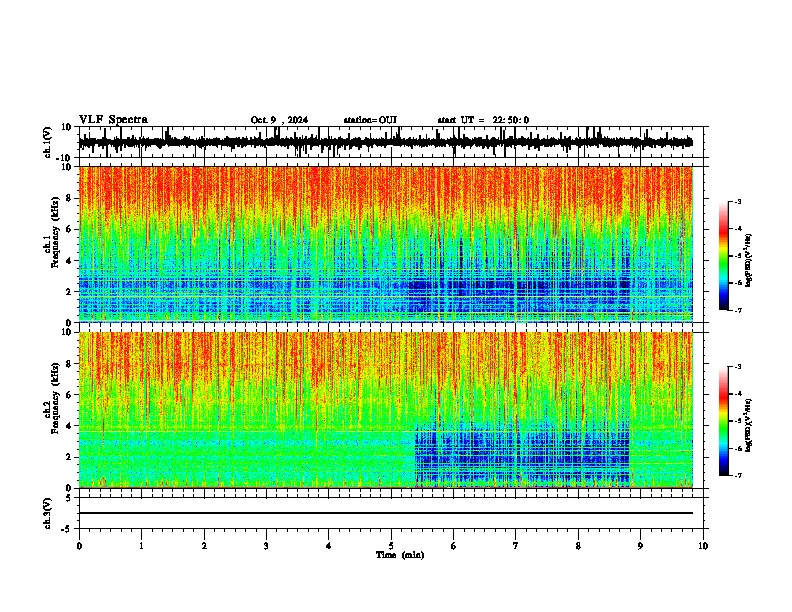Click the dark blue quiet region in ch.2 spectrogram
792x612 pixels.
click(522, 454)
